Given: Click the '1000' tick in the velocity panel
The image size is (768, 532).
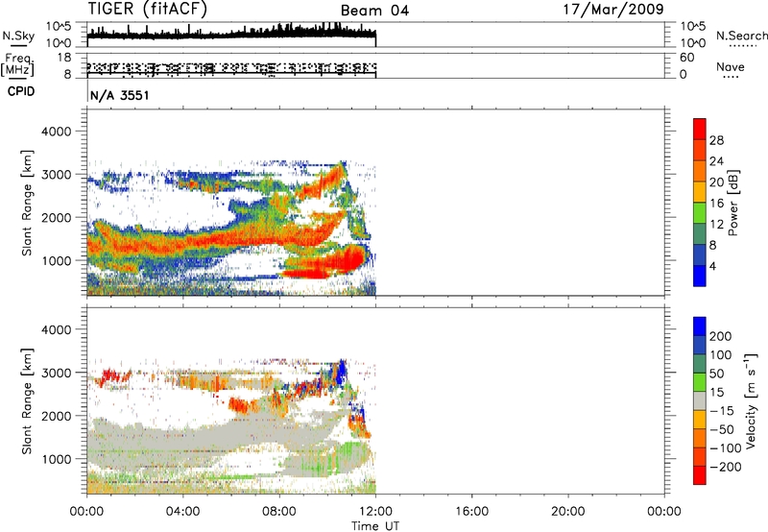Looking at the screenshot, I should 56,459.
